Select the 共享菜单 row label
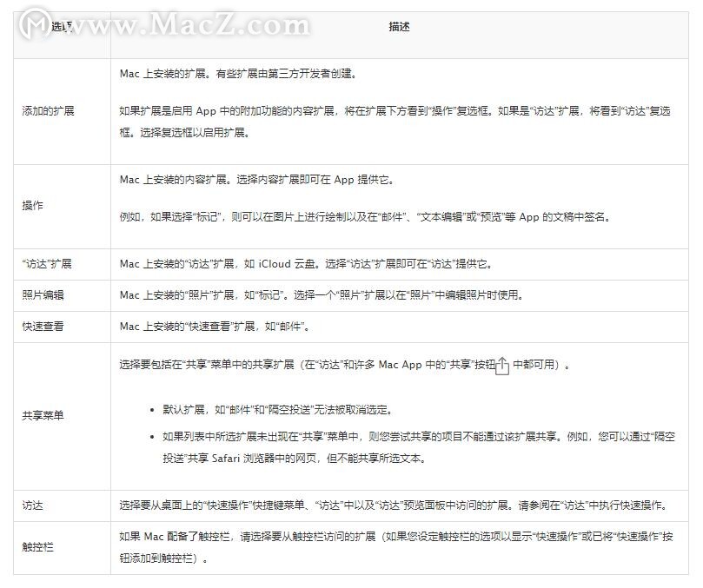 coord(43,415)
